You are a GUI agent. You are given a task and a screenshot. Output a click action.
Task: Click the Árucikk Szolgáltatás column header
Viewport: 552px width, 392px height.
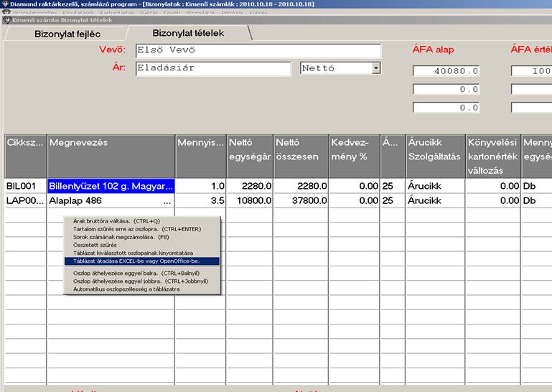point(436,156)
